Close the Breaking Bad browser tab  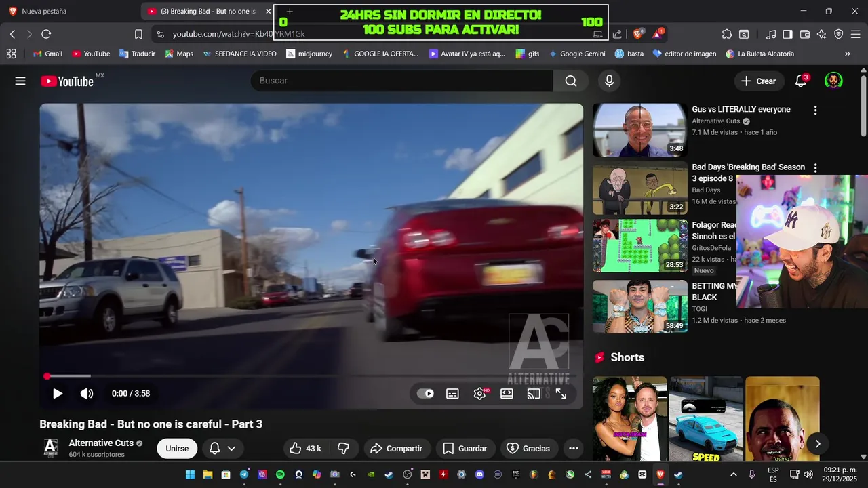point(268,11)
